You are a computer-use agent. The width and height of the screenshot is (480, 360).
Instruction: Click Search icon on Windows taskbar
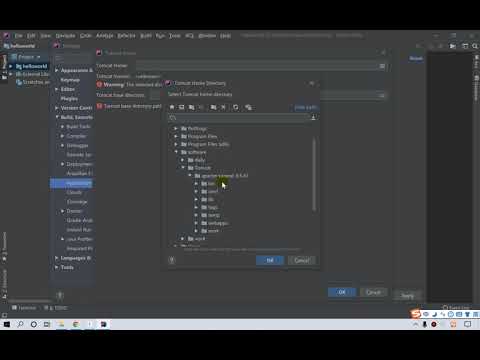(x=20, y=324)
